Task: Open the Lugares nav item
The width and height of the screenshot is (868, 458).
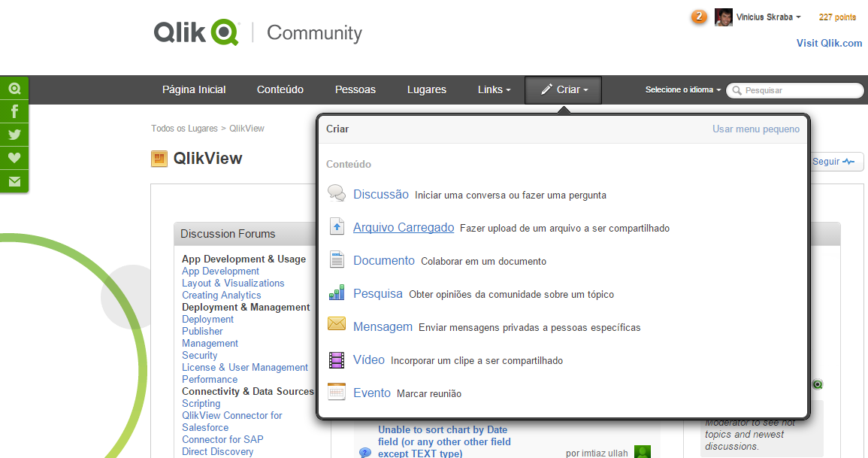Action: pos(427,89)
